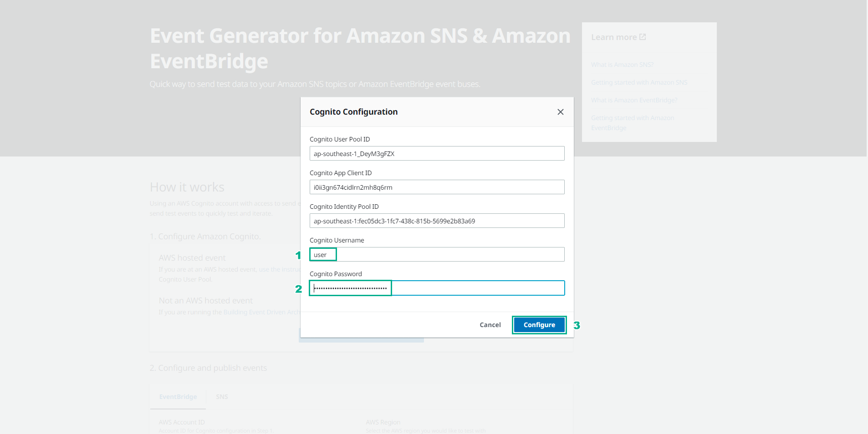Image resolution: width=868 pixels, height=434 pixels.
Task: Select the Cognito Identity Pool ID field
Action: tap(437, 221)
